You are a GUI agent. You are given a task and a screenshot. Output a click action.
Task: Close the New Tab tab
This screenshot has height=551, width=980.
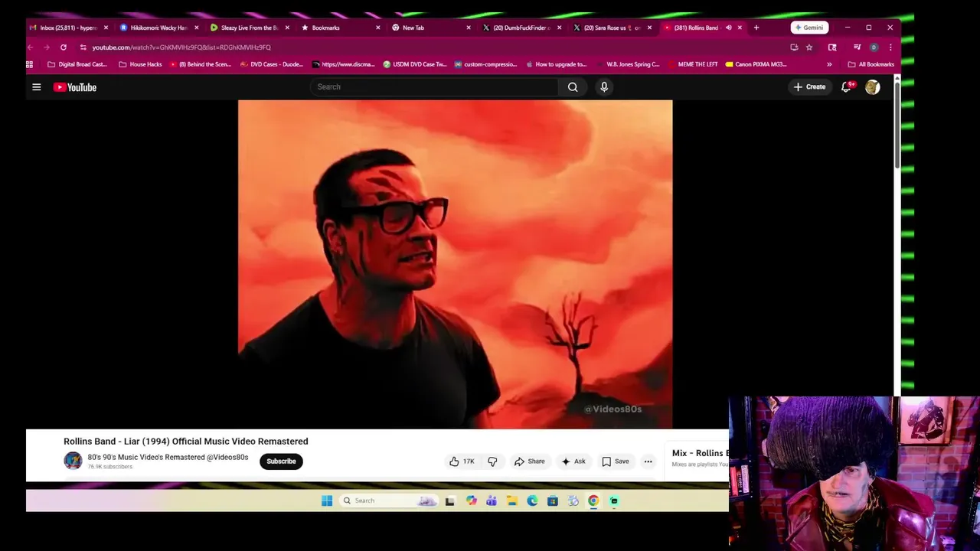coord(469,28)
